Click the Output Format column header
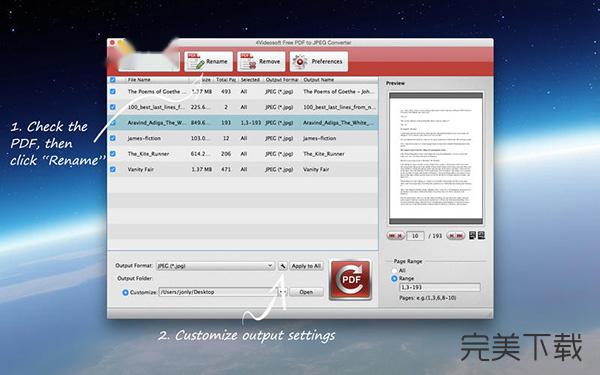 (x=282, y=80)
